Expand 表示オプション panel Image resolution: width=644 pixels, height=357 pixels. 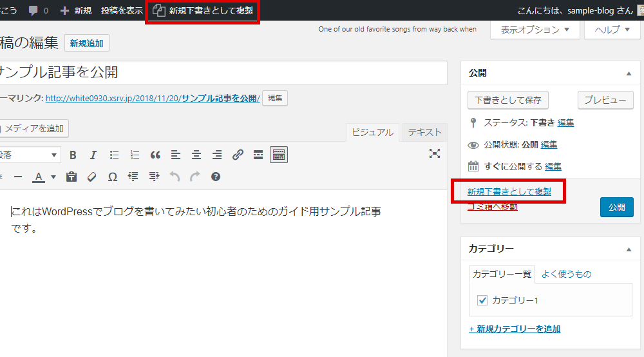535,30
